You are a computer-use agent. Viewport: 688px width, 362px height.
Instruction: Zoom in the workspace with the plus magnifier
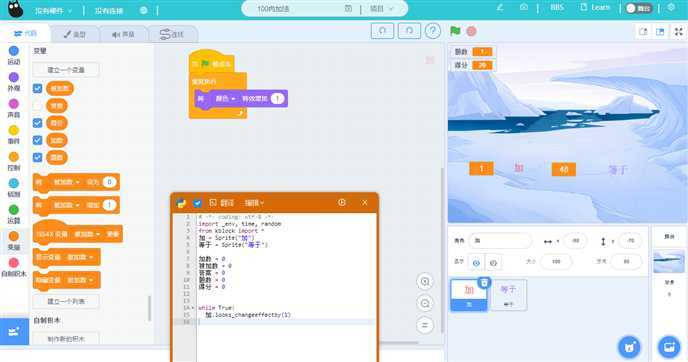[425, 282]
